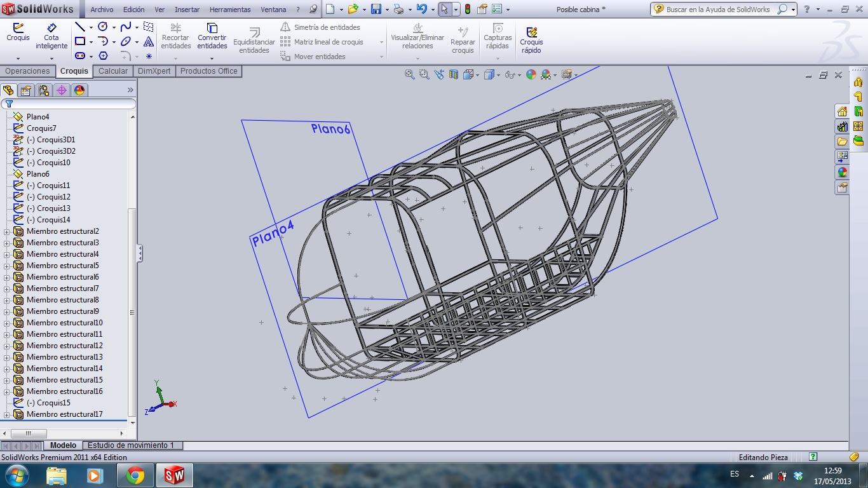Open Appearances color ball task pane tab
Screen dimensions: 868x488
842,172
